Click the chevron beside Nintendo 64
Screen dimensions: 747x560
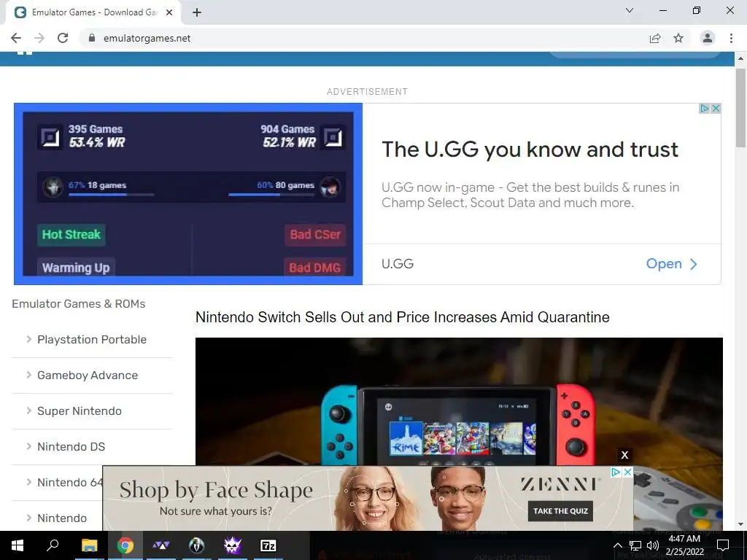click(x=29, y=482)
